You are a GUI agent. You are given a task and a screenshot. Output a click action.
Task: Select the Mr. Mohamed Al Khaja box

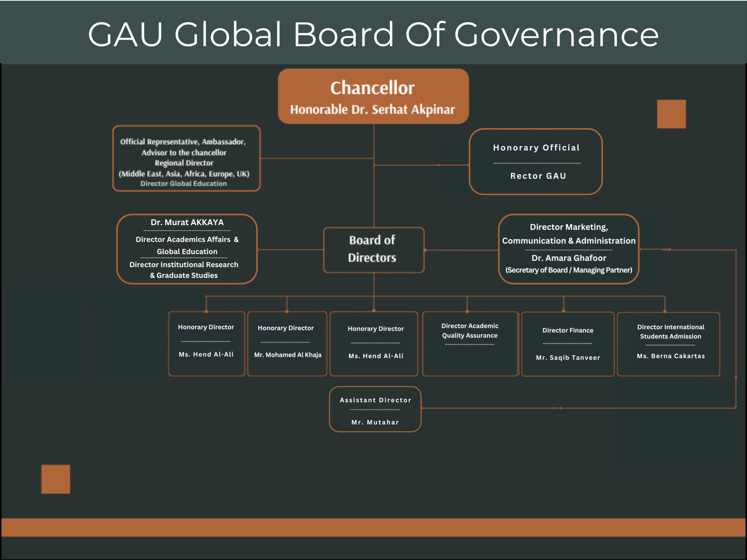click(x=287, y=343)
